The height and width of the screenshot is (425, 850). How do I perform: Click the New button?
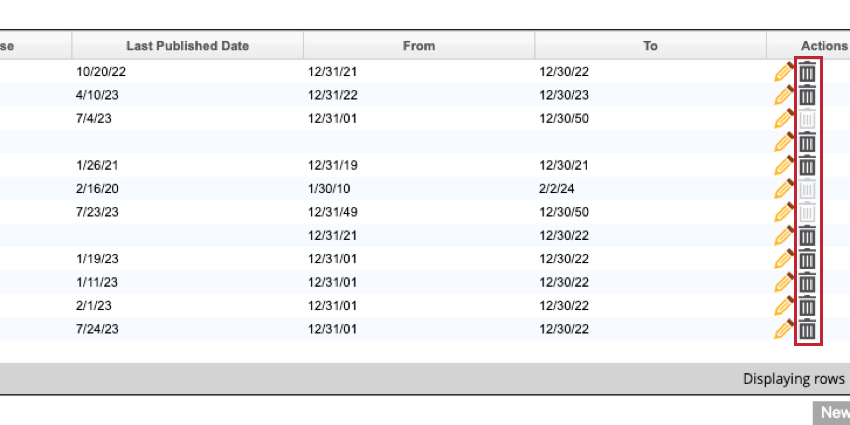tap(833, 413)
